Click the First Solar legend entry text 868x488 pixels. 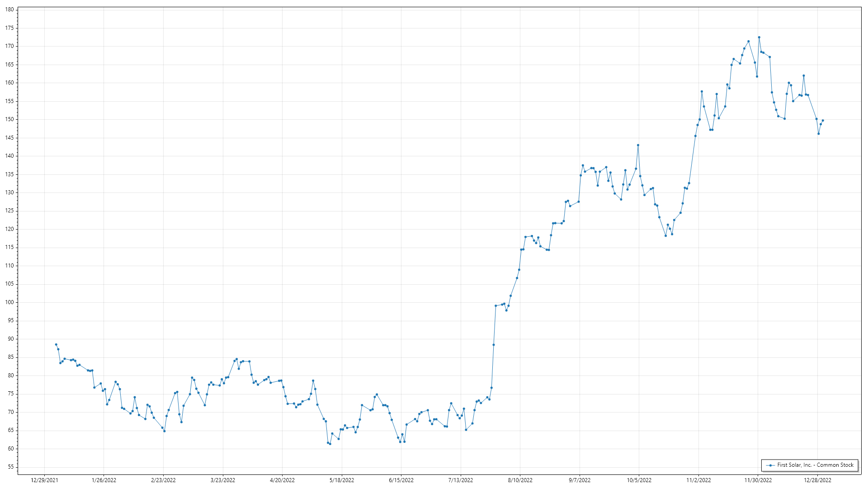click(815, 465)
